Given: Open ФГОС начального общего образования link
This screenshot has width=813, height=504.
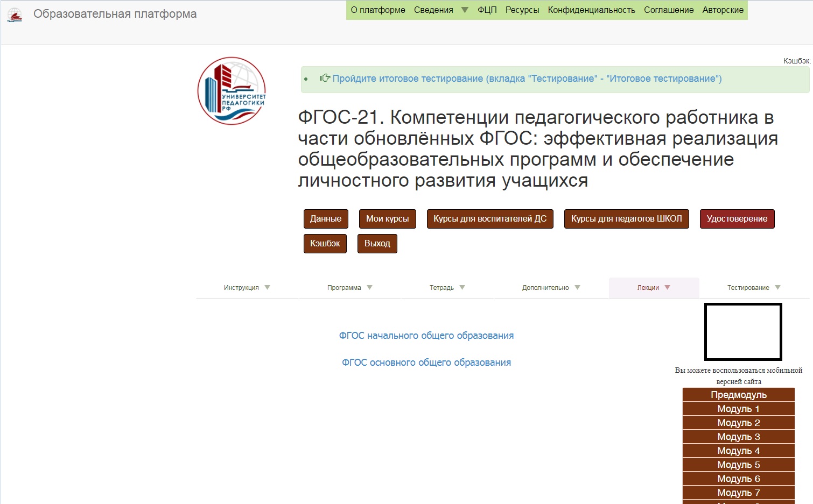Looking at the screenshot, I should pyautogui.click(x=426, y=336).
